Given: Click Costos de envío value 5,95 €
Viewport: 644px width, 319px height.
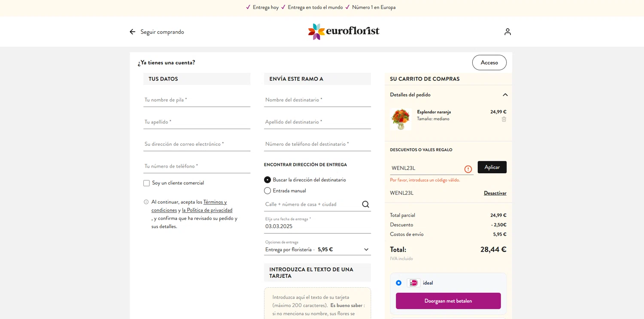Looking at the screenshot, I should tap(500, 234).
